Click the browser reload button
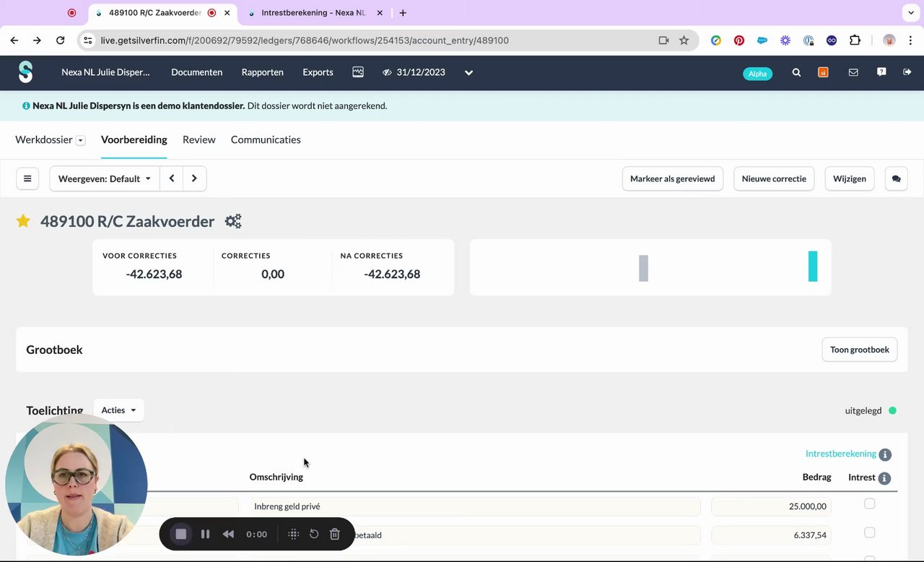This screenshot has height=562, width=924. tap(61, 40)
